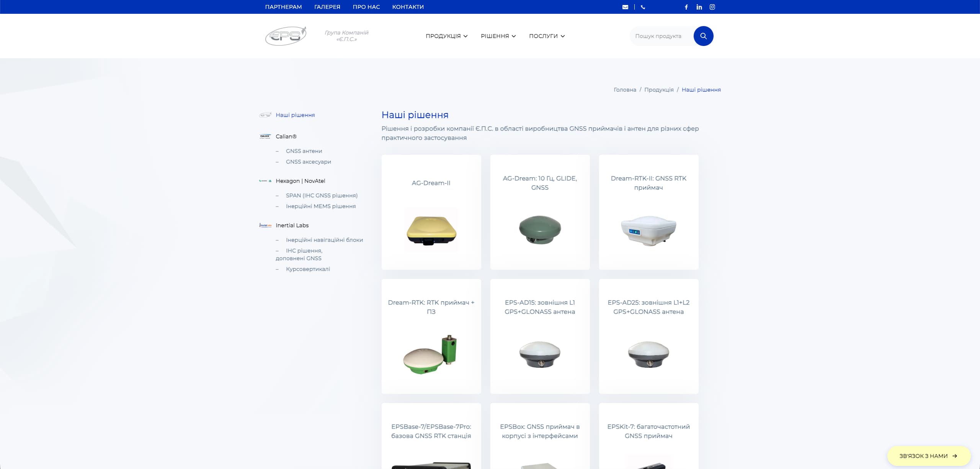The width and height of the screenshot is (980, 469).
Task: Open the ГАЛЕРЕЯ top menu item
Action: tap(327, 7)
